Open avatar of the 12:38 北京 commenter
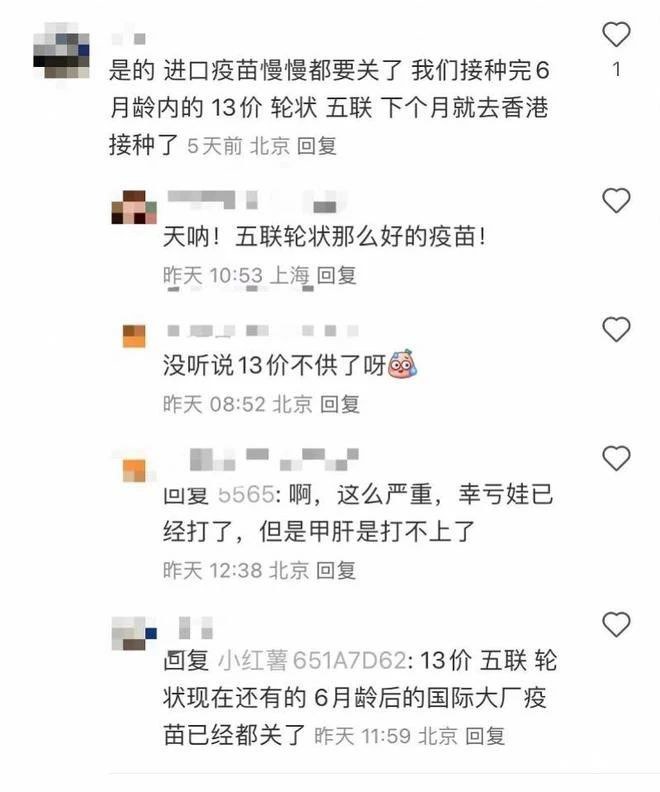 [134, 470]
